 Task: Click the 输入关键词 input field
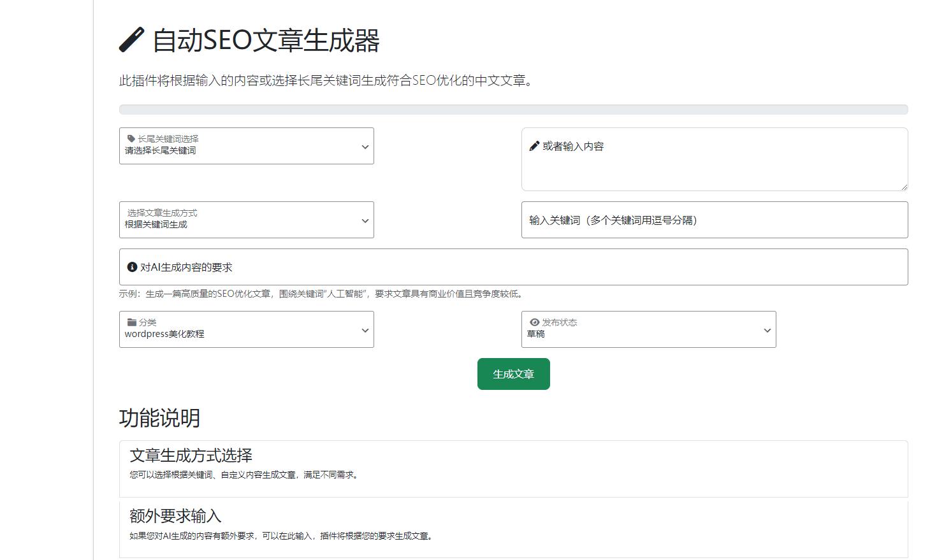pyautogui.click(x=714, y=219)
